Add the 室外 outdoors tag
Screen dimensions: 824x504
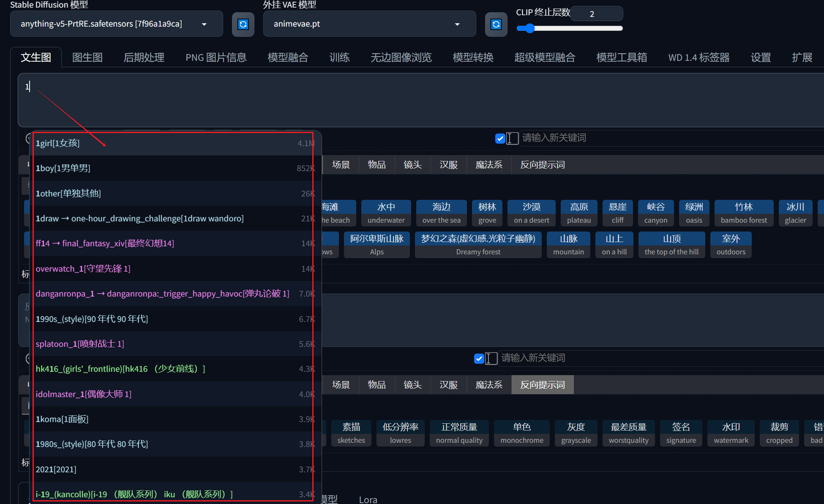[x=731, y=245]
